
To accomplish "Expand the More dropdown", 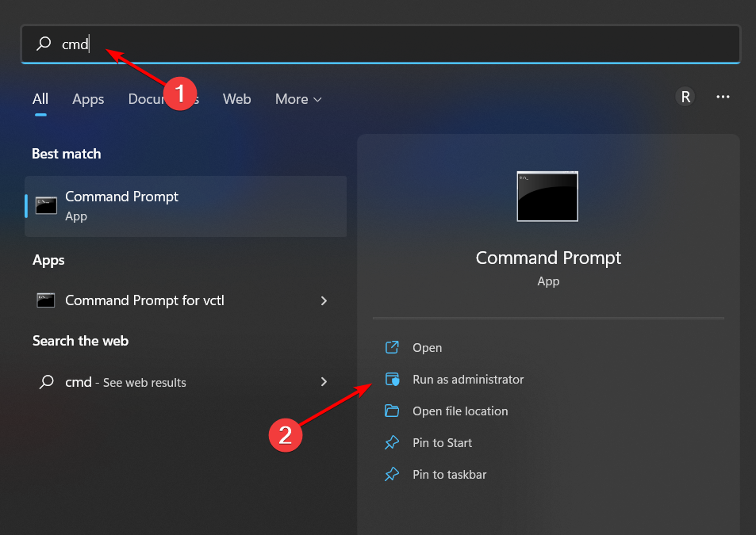I will 297,98.
